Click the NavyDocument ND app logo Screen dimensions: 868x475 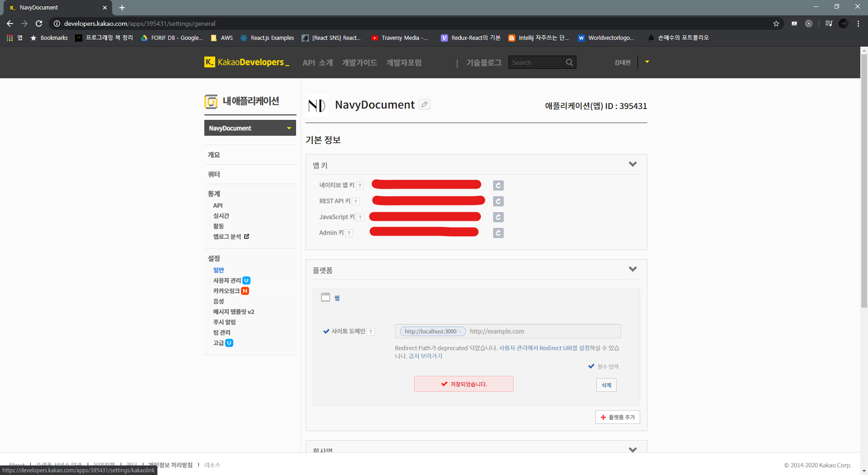click(x=317, y=106)
